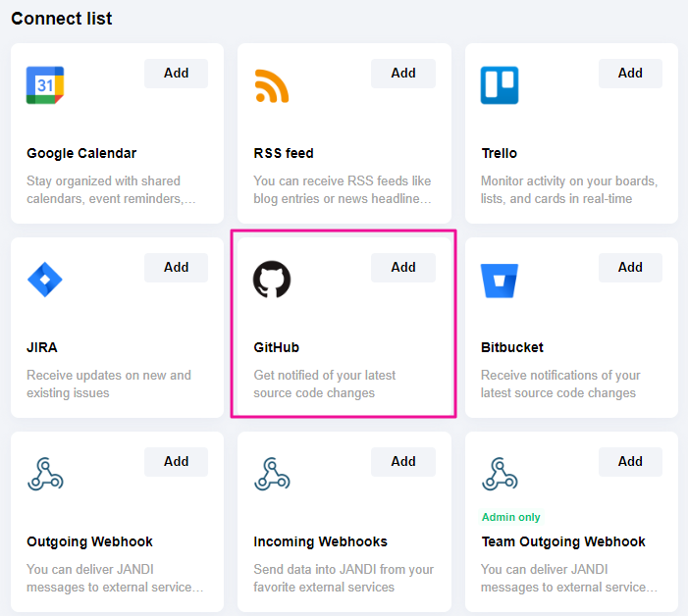Image resolution: width=688 pixels, height=616 pixels.
Task: Click the JIRA logo icon
Action: 45,280
